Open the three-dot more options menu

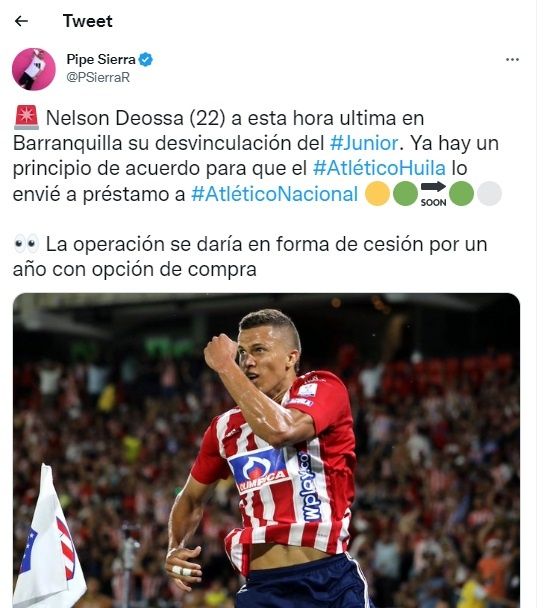[512, 60]
